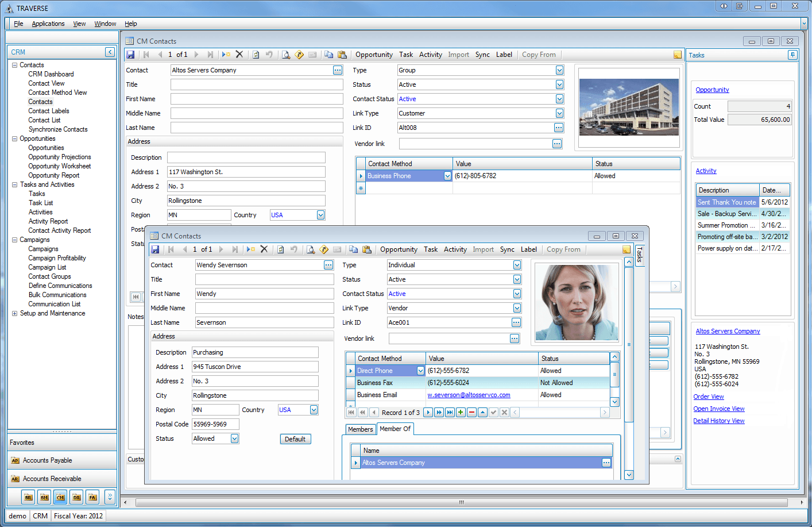Screen dimensions: 812x527
Task: Open the Type dropdown showing Individual
Action: pyautogui.click(x=516, y=264)
